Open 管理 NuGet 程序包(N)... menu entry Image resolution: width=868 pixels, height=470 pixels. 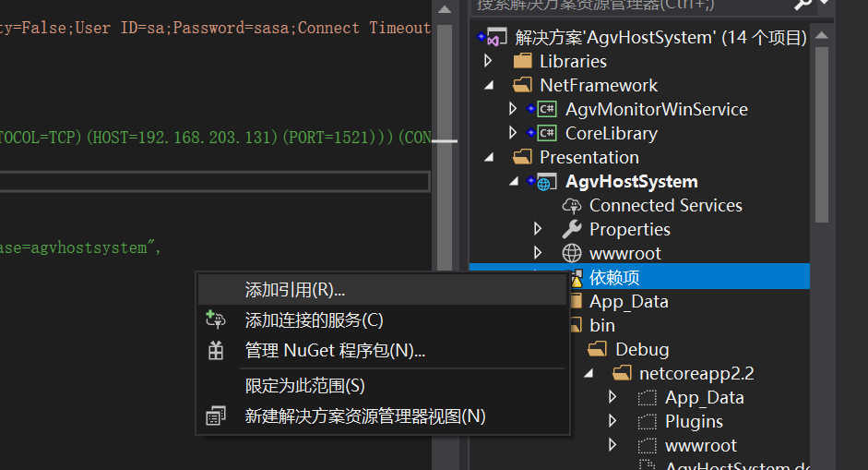click(x=382, y=350)
